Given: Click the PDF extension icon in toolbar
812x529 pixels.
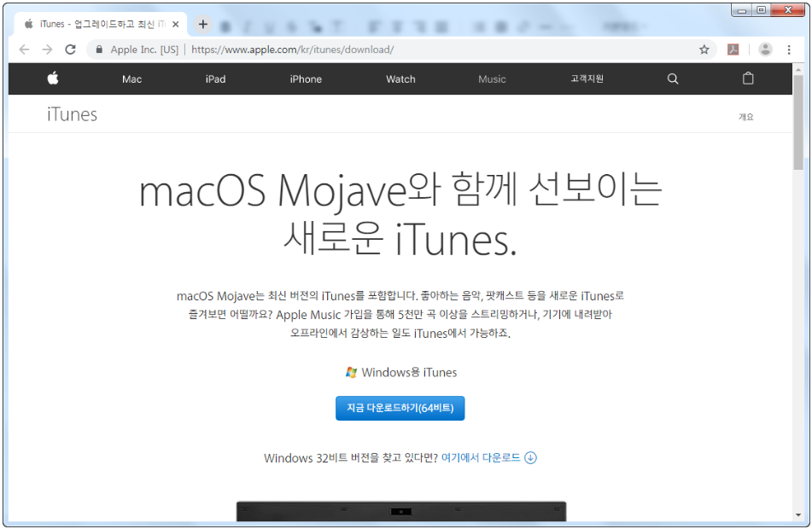Looking at the screenshot, I should tap(733, 49).
